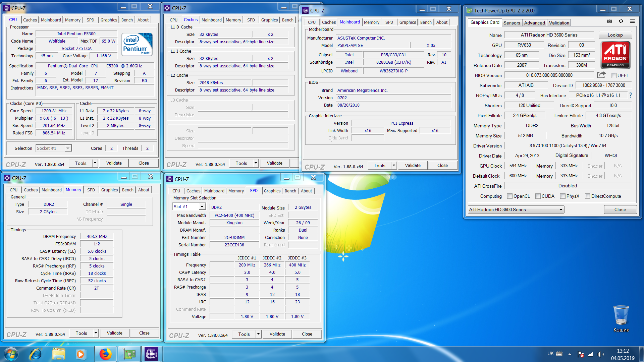Screen dimensions: 644x362
Task: Click the Close button in GPU-Z
Action: coord(620,209)
